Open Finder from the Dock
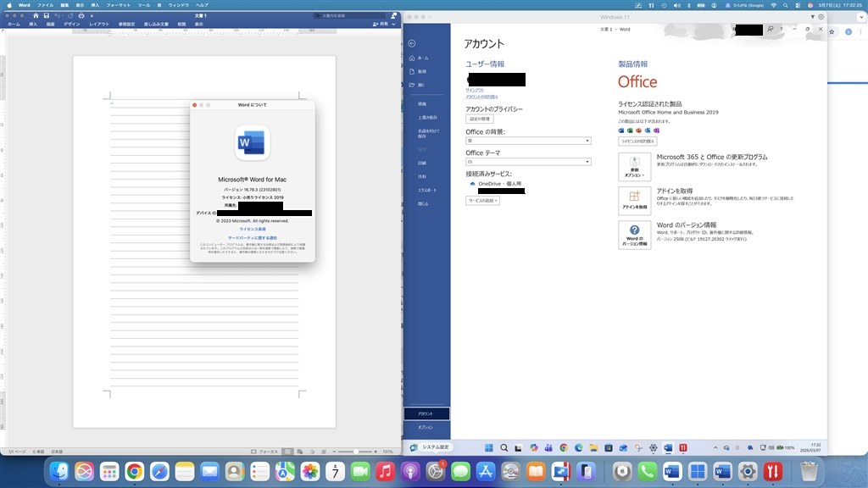 click(x=59, y=471)
